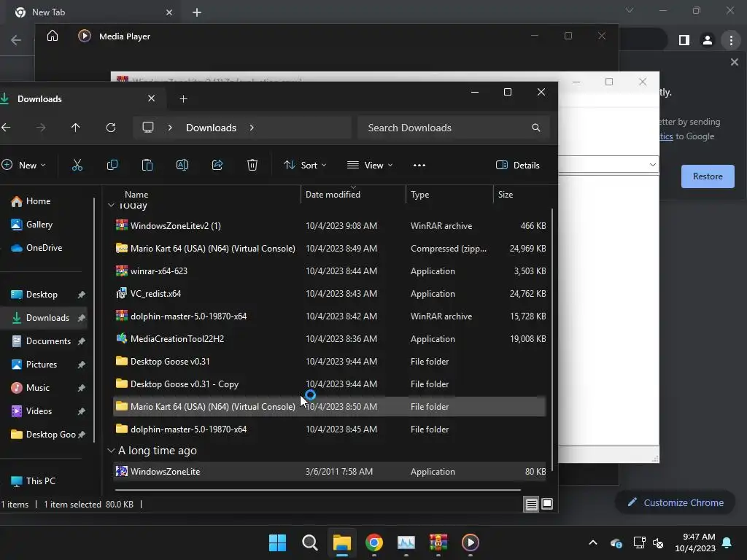Open Chrome profile avatar icon
Screen dimensions: 747x560
pyautogui.click(x=708, y=41)
